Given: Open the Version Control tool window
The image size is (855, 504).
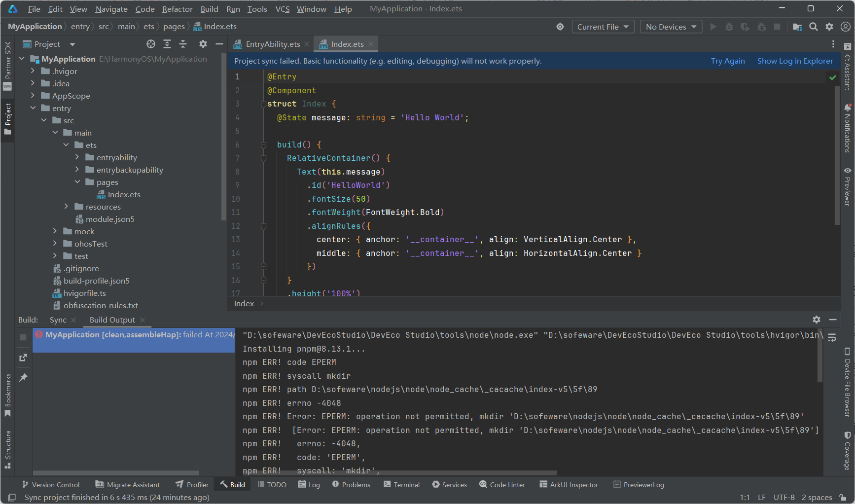Looking at the screenshot, I should click(x=51, y=485).
